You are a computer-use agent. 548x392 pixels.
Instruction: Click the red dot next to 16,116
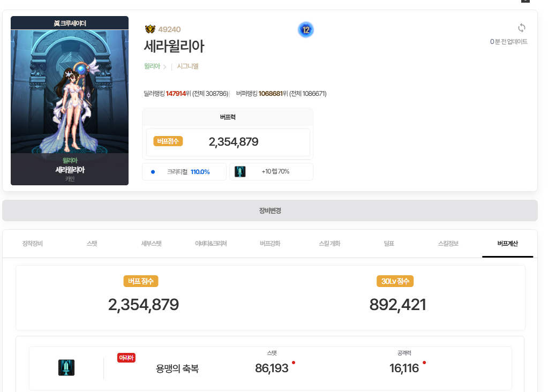pos(424,363)
